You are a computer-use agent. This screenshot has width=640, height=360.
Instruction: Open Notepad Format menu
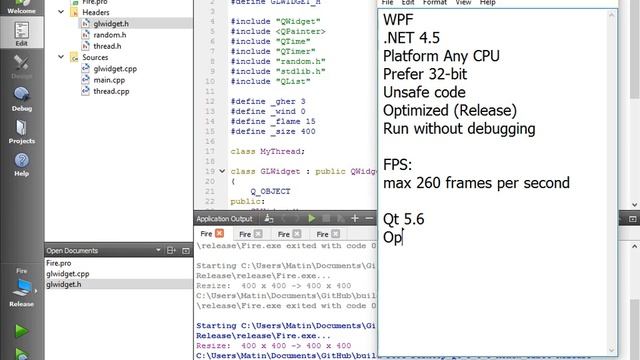[x=434, y=3]
